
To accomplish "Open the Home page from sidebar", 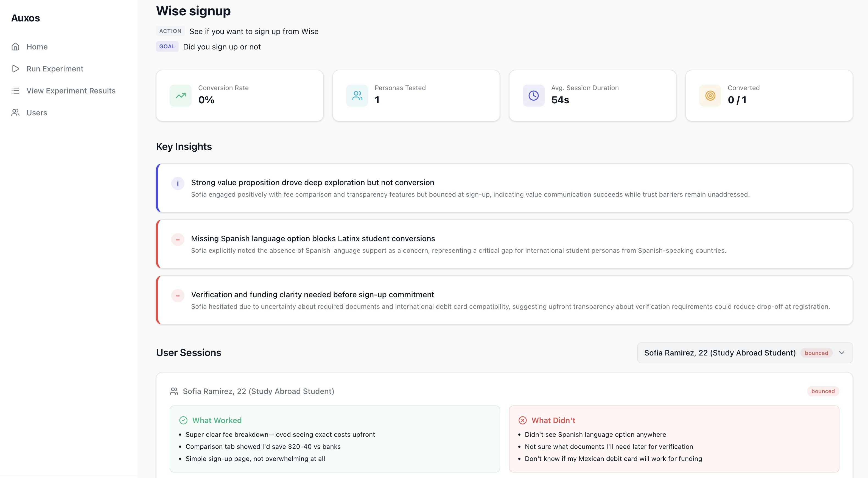I will pos(37,46).
